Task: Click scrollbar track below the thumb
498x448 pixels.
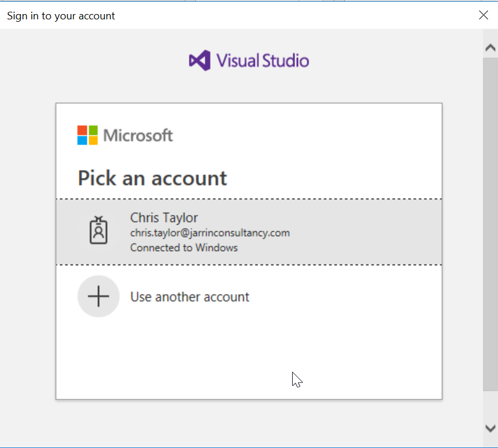Action: point(490,405)
